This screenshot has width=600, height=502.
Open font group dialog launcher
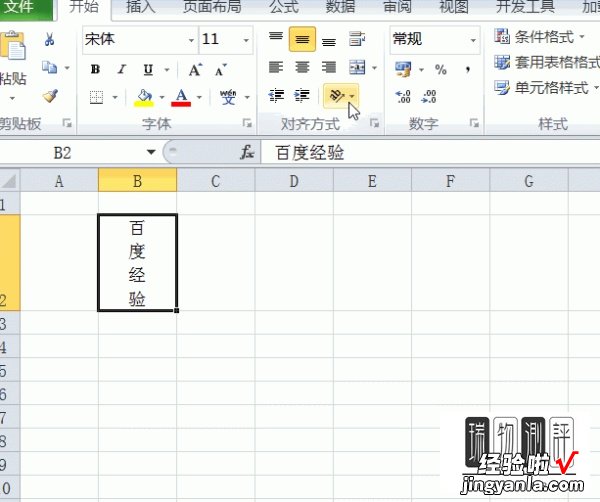pos(247,123)
